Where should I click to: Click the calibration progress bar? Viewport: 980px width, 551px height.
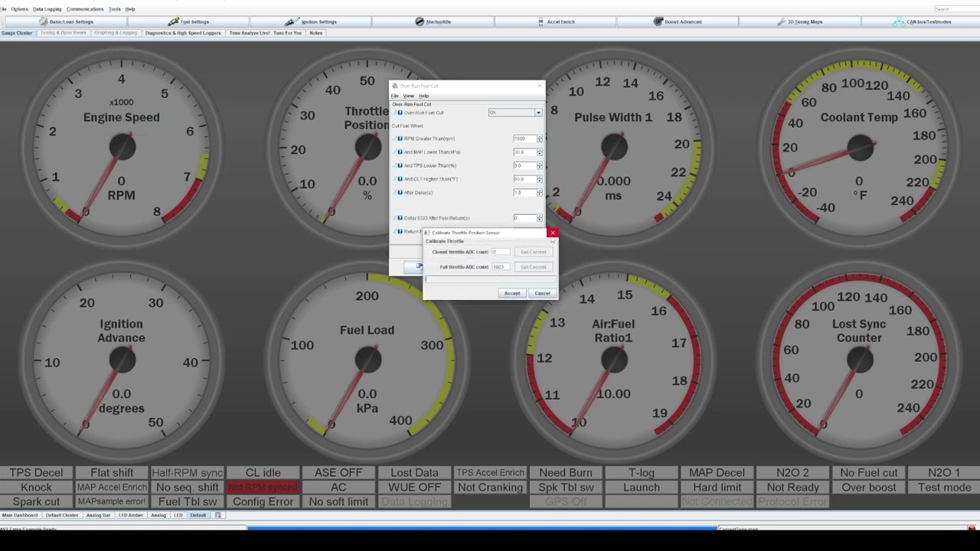coord(490,279)
